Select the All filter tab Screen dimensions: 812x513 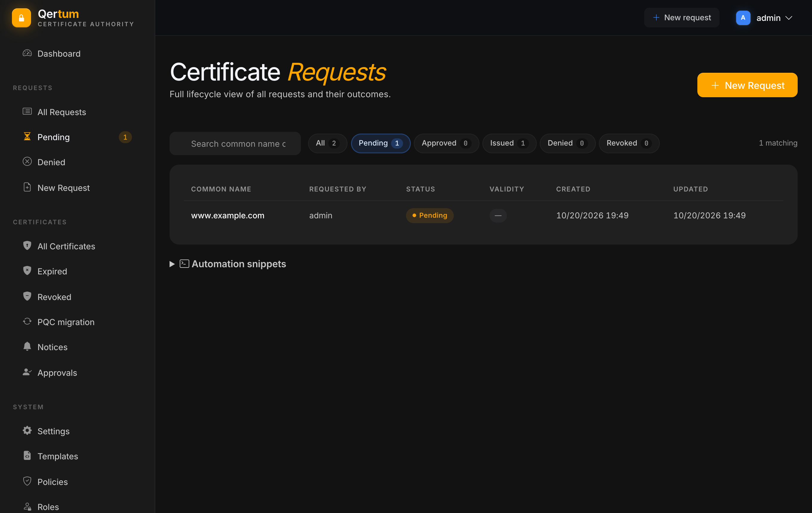pyautogui.click(x=327, y=143)
